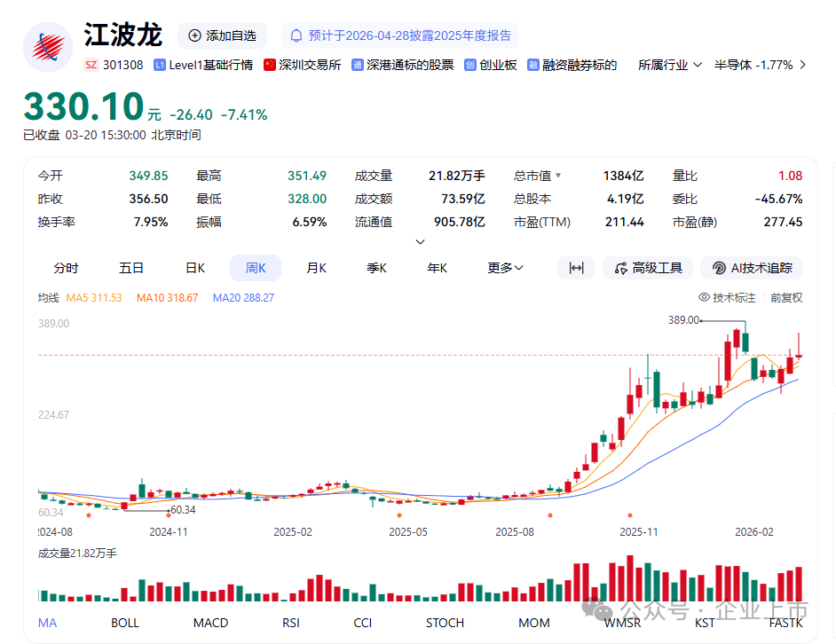Click the bell icon for annual report notice
Screen dimensions: 836x644
(296, 35)
